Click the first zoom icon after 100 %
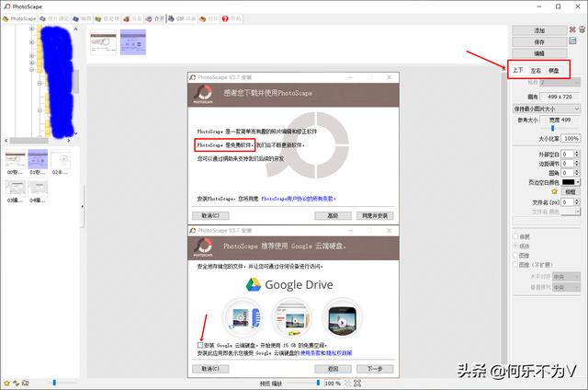 pyautogui.click(x=347, y=384)
